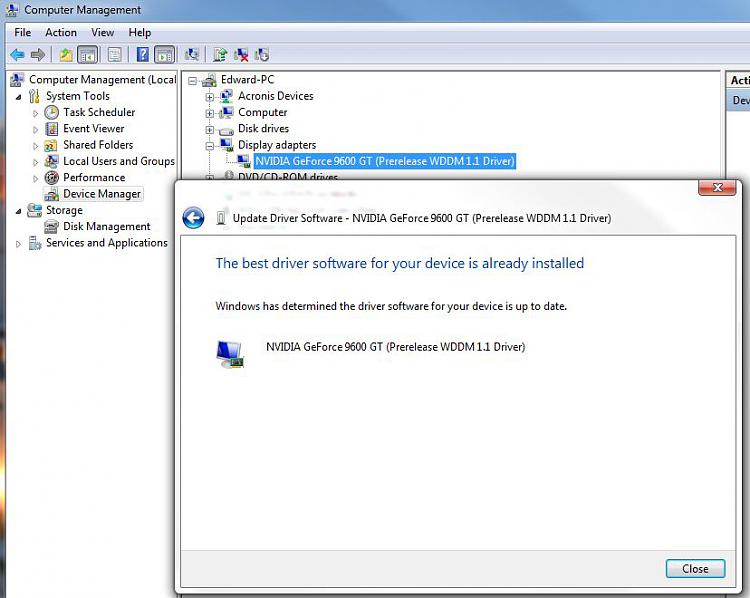Expand the Disk drives node

[x=209, y=130]
